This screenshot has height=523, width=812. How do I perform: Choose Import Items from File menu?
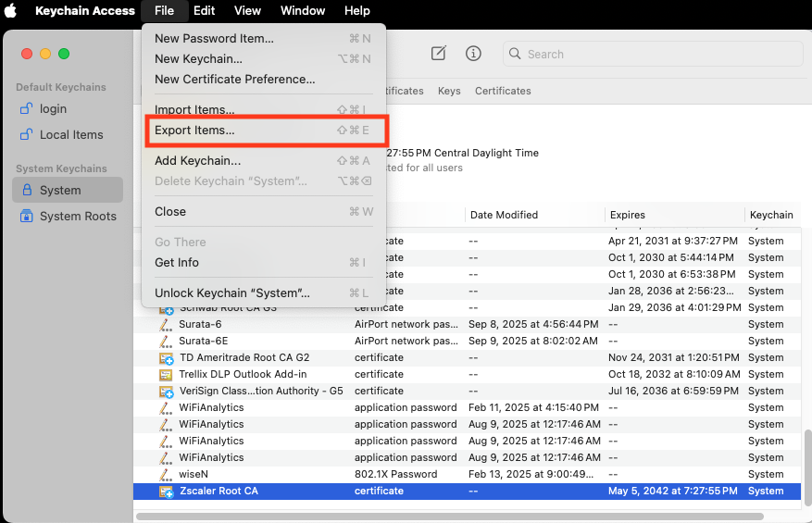pyautogui.click(x=264, y=109)
